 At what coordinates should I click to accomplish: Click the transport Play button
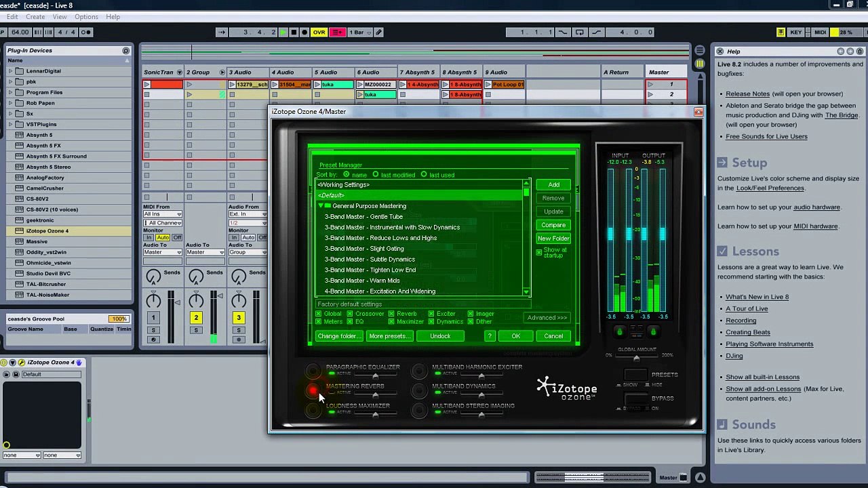coord(283,32)
